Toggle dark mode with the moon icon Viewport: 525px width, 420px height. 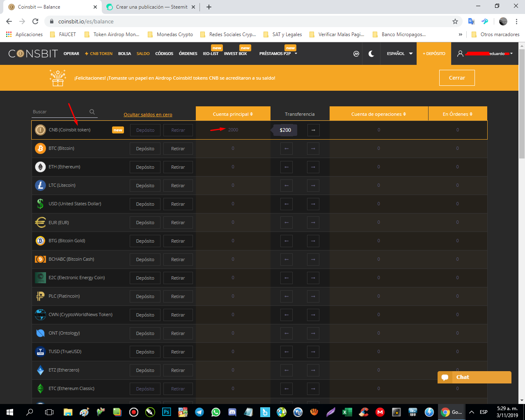[371, 54]
